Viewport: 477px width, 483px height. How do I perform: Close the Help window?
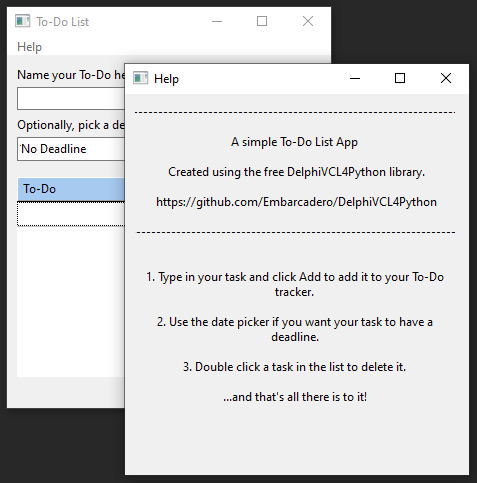pos(446,79)
